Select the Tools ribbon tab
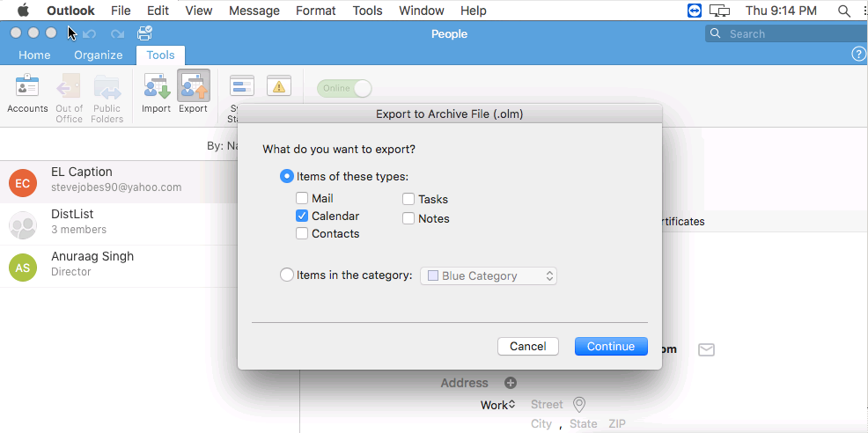Screen dimensions: 868x433 pos(160,55)
